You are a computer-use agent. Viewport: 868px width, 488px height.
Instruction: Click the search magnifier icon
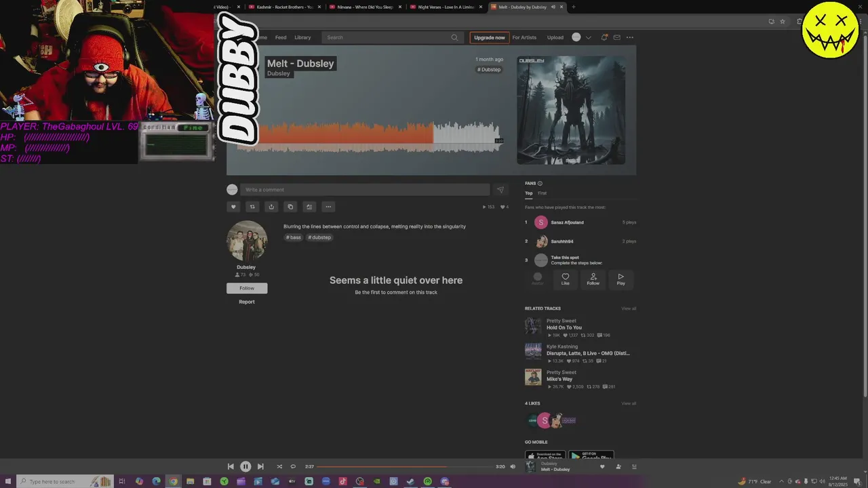click(454, 37)
